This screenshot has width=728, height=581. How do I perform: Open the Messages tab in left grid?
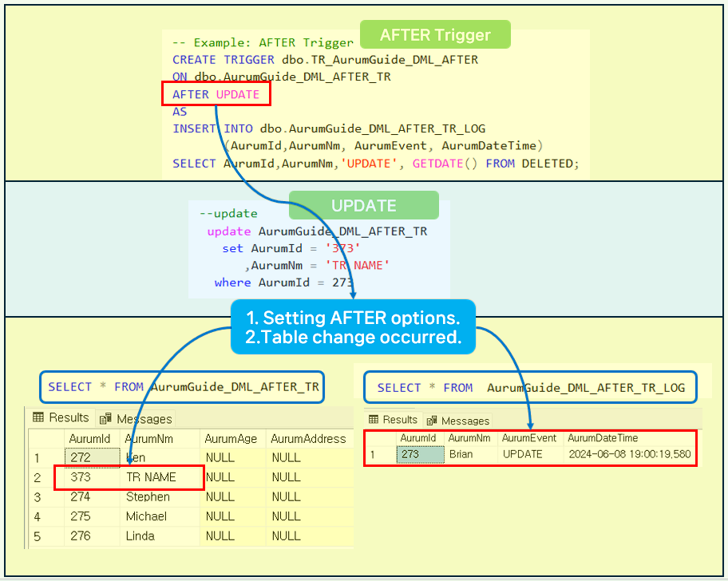[x=136, y=418]
